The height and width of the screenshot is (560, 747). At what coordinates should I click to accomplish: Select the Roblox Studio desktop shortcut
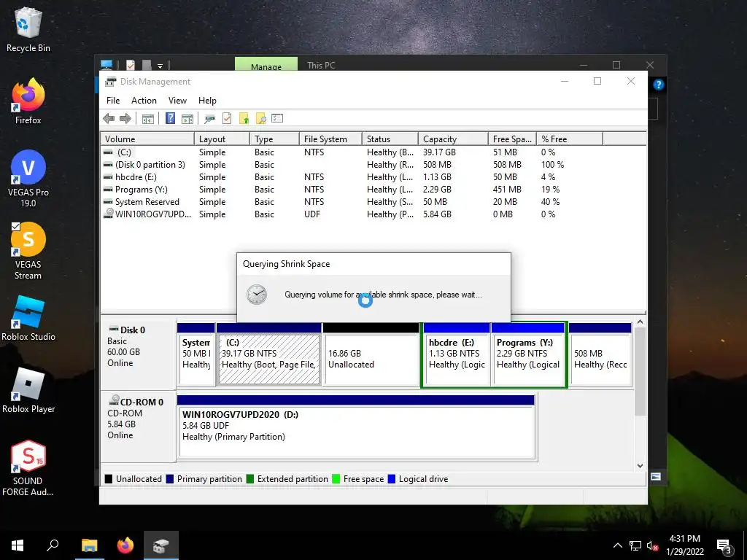[28, 318]
